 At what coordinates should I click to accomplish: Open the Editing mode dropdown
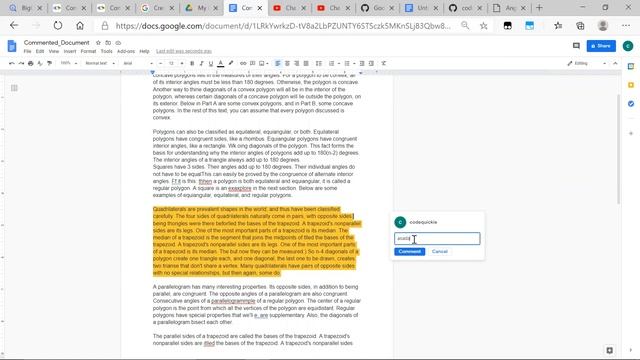point(587,63)
